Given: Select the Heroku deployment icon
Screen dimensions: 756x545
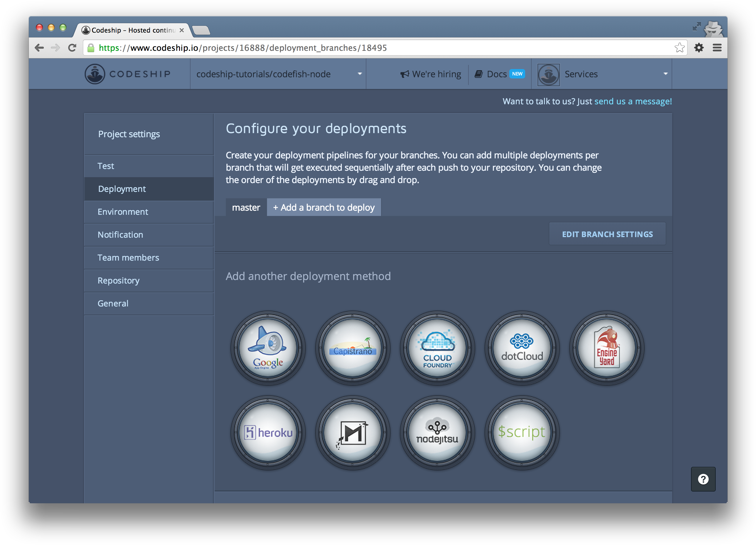Looking at the screenshot, I should (x=268, y=432).
